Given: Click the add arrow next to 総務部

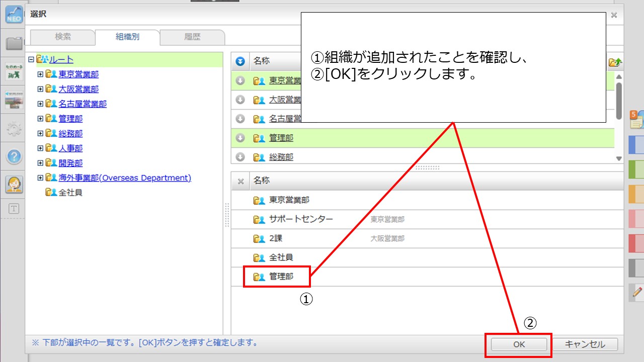Looking at the screenshot, I should click(x=240, y=157).
